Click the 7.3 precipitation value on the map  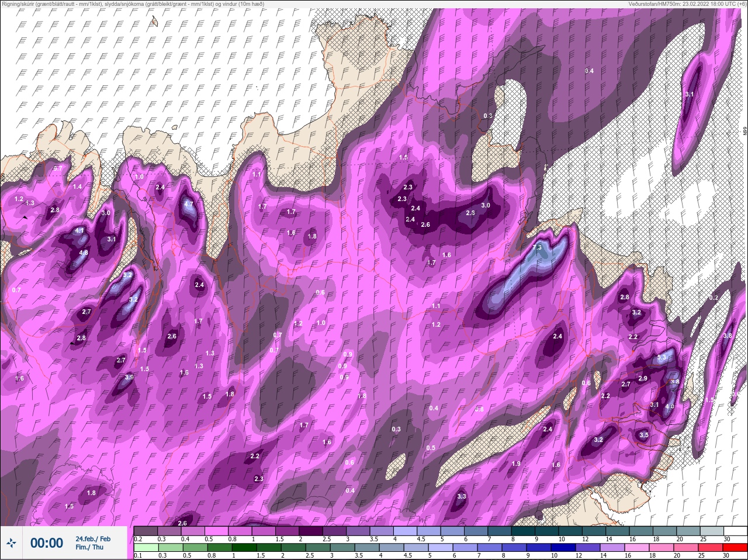point(537,248)
